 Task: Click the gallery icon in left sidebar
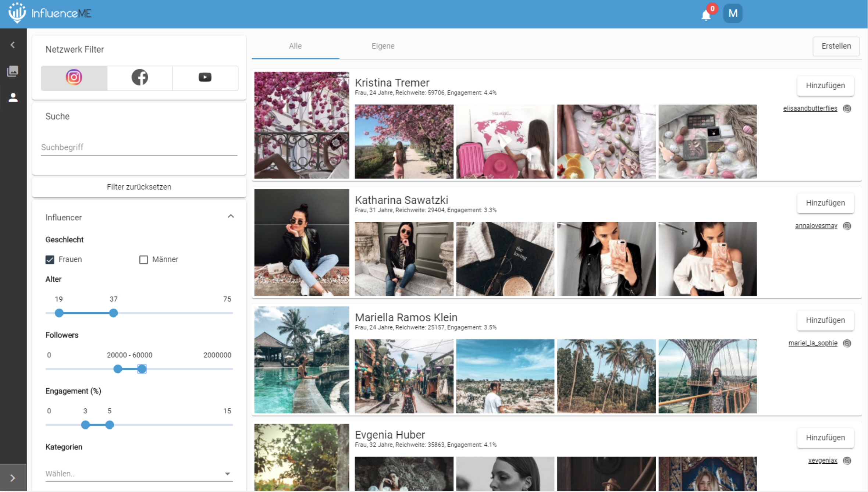click(13, 71)
